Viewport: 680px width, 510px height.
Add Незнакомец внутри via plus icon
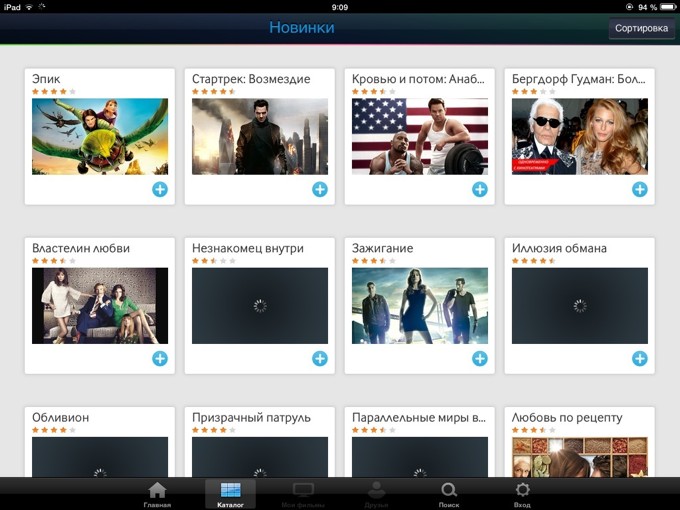pyautogui.click(x=320, y=359)
